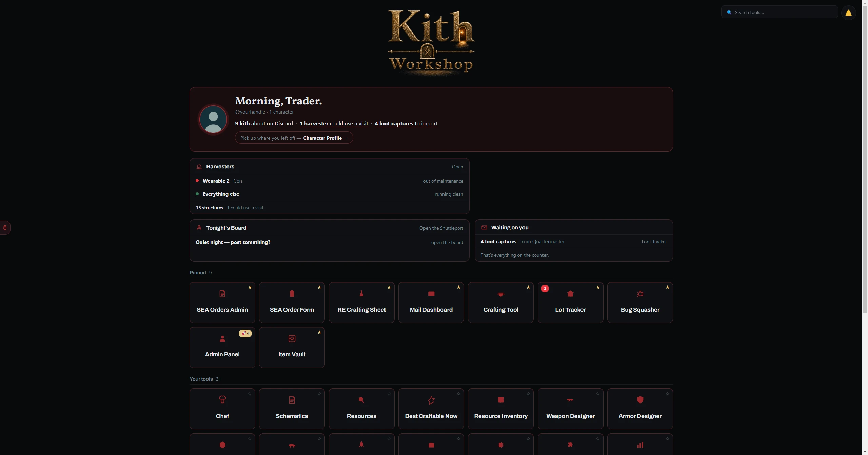868x455 pixels.
Task: Open the Resource Inventory tool
Action: pyautogui.click(x=501, y=409)
